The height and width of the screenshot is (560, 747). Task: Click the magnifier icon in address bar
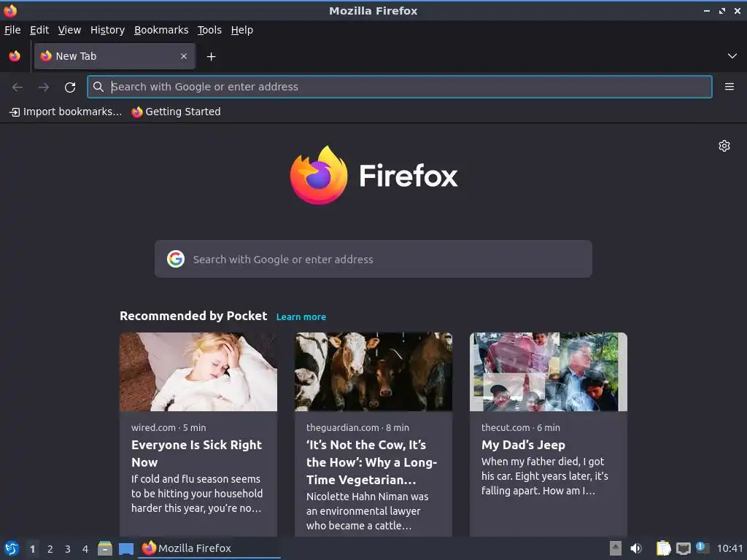tap(98, 87)
